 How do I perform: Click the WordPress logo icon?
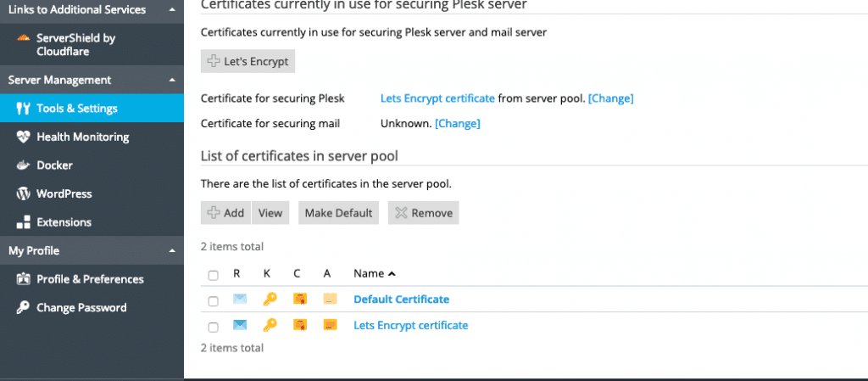(23, 193)
